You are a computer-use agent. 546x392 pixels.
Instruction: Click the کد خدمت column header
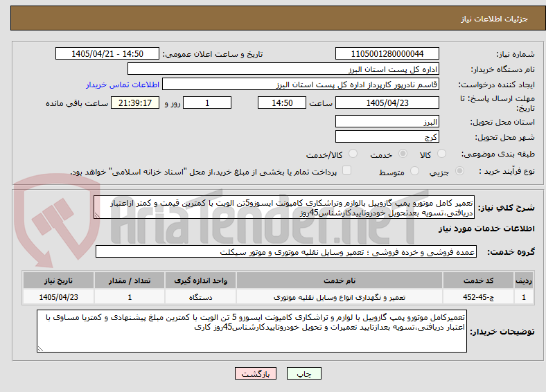point(479,280)
